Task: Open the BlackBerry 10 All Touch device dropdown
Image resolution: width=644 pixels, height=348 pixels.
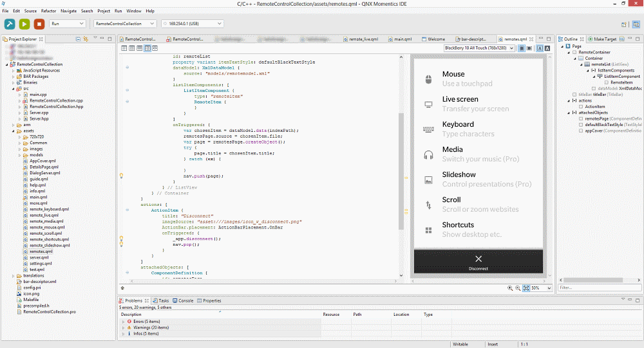Action: pyautogui.click(x=479, y=48)
